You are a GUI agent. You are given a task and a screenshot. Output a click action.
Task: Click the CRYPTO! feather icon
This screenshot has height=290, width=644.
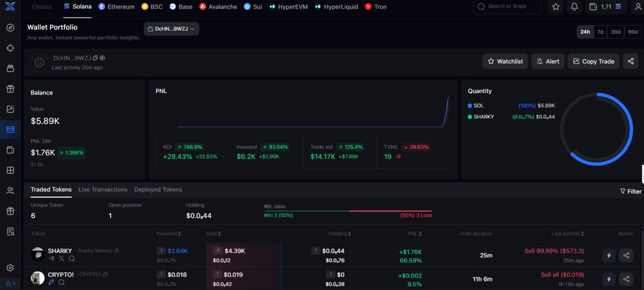(x=52, y=282)
